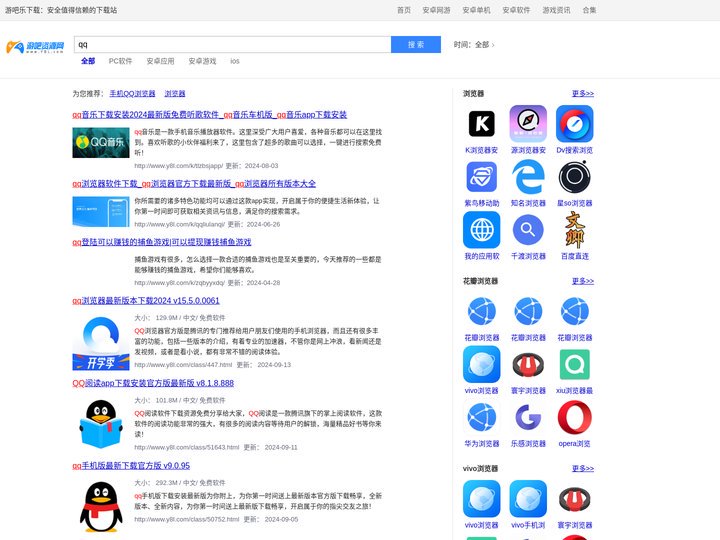Image resolution: width=720 pixels, height=540 pixels.
Task: Open the qq浏览器软件下载 blue phone thumbnail
Action: [x=101, y=212]
